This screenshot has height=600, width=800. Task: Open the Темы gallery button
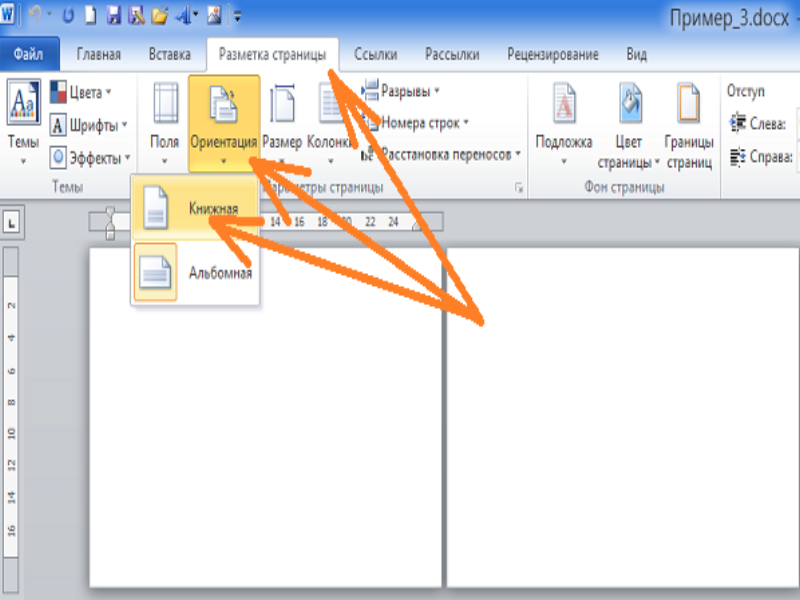[23, 122]
